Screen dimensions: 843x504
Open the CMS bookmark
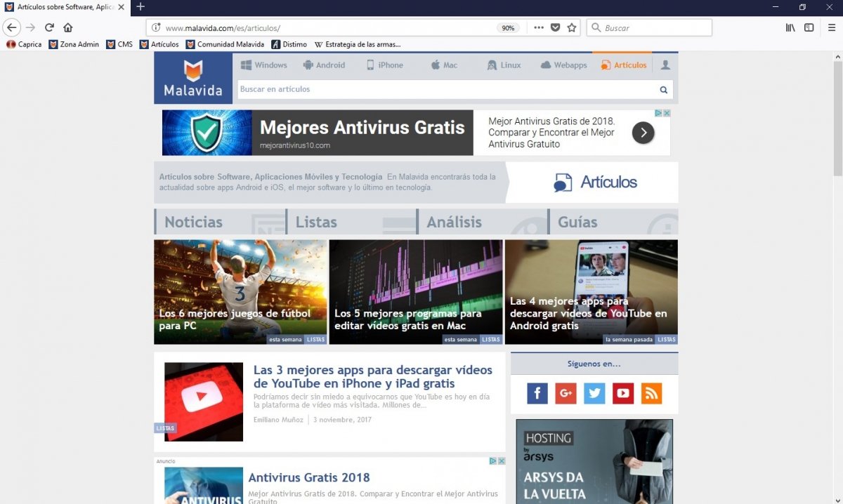119,44
